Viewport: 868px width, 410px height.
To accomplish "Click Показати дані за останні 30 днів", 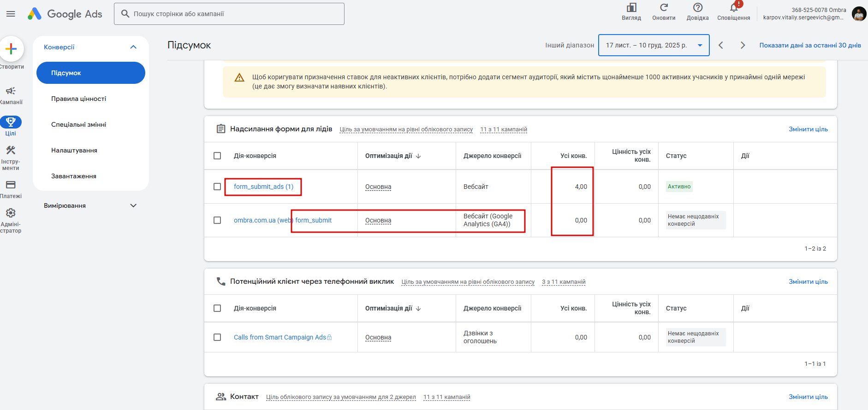I will click(810, 45).
